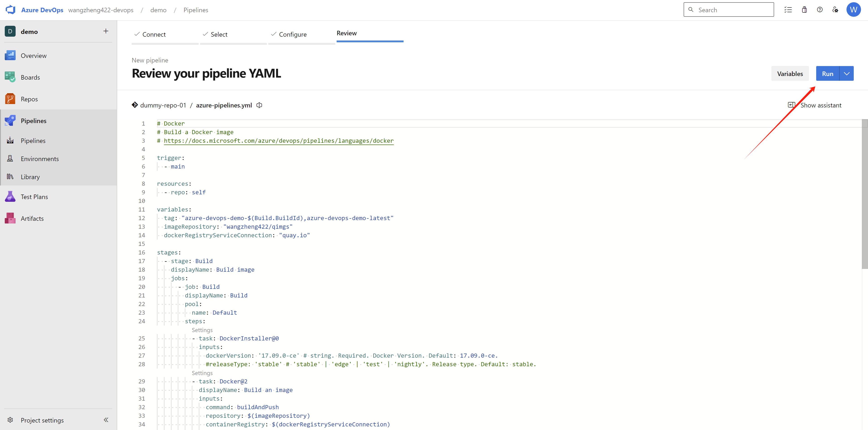Viewport: 868px width, 430px height.
Task: Show the assistant panel
Action: click(x=815, y=105)
